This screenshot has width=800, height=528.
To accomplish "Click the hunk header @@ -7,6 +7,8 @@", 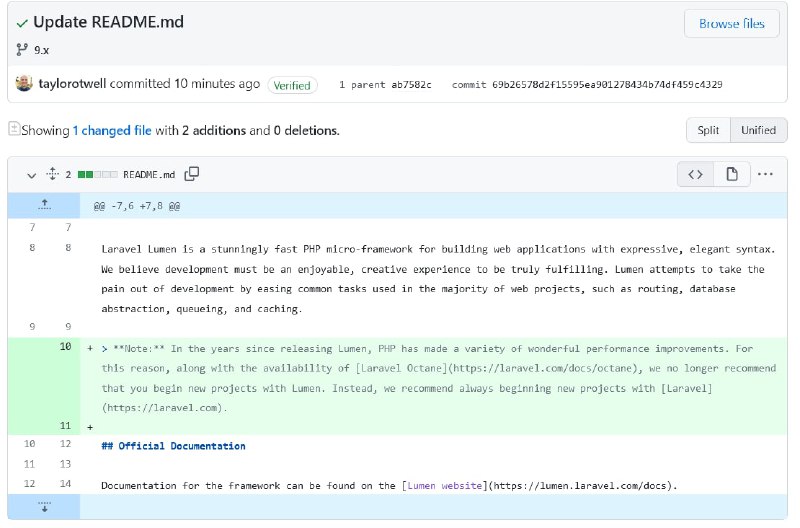I will pyautogui.click(x=137, y=206).
